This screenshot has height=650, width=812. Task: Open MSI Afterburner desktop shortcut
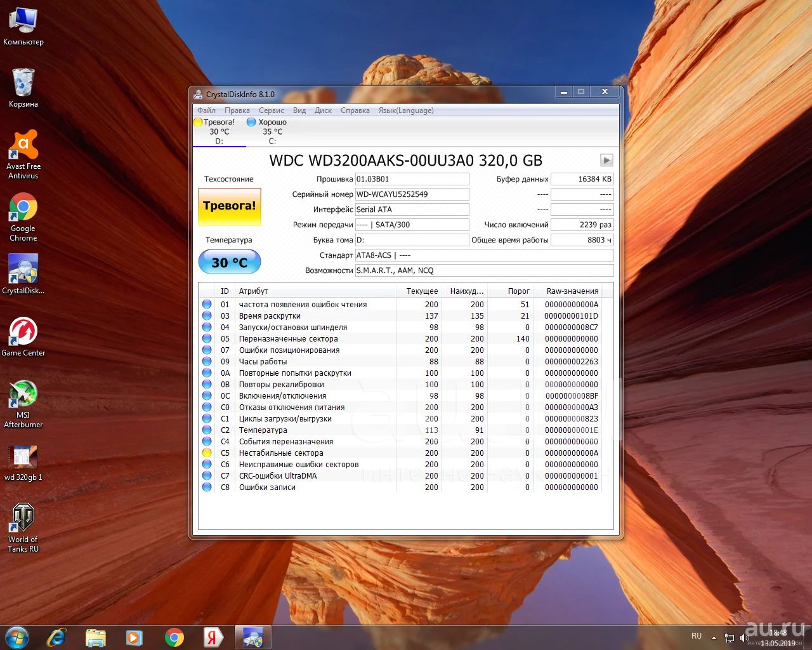(23, 404)
